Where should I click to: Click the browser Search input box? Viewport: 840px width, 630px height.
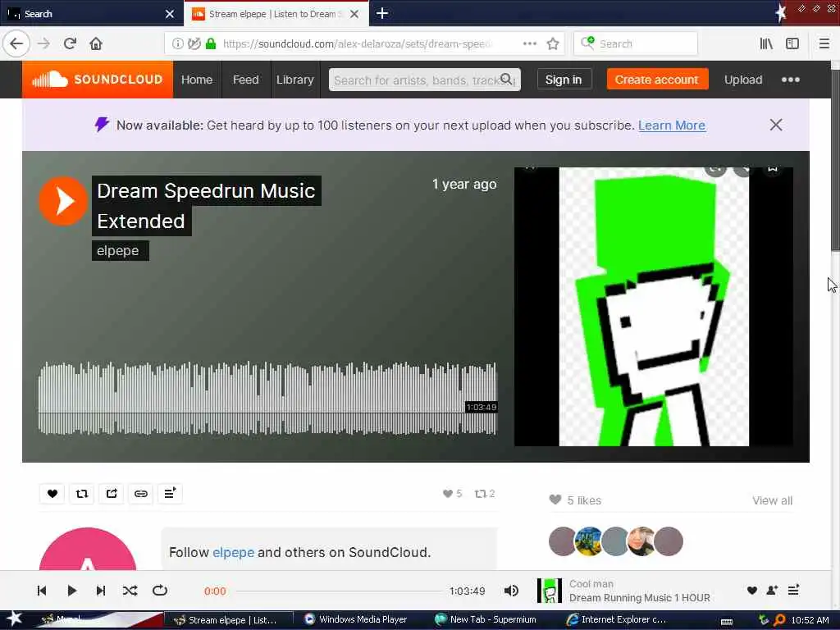[x=636, y=44]
